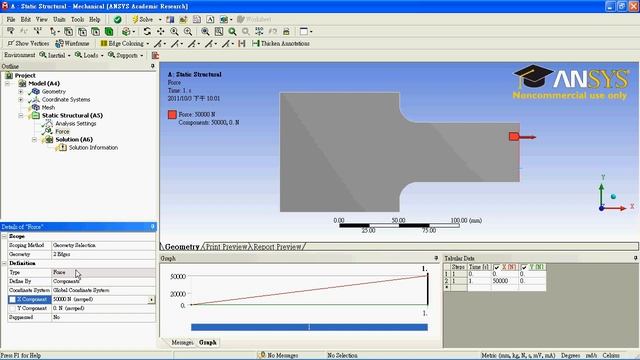640x360 pixels.
Task: Open the viewports layout dropdown arrow
Action: pos(311,31)
